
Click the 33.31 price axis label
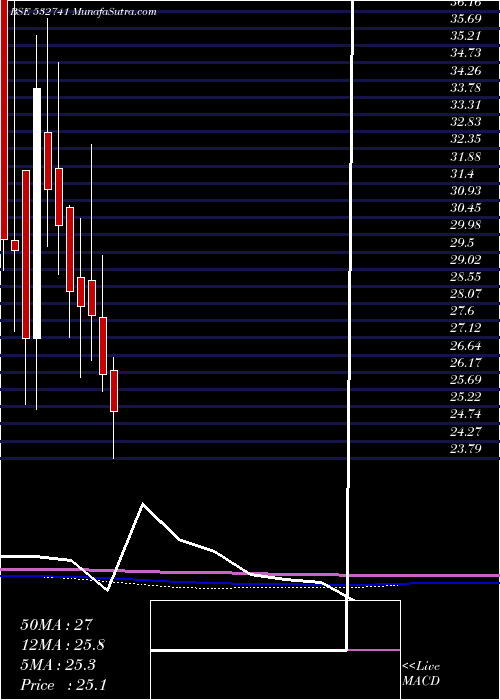click(466, 105)
